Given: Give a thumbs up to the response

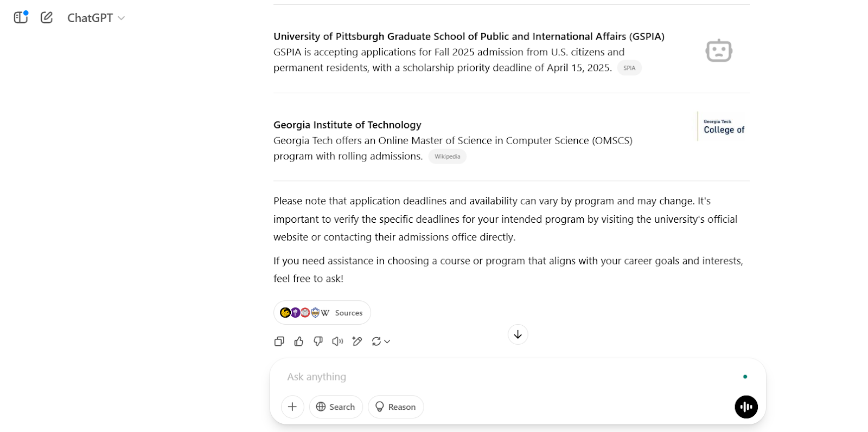Looking at the screenshot, I should coord(299,341).
